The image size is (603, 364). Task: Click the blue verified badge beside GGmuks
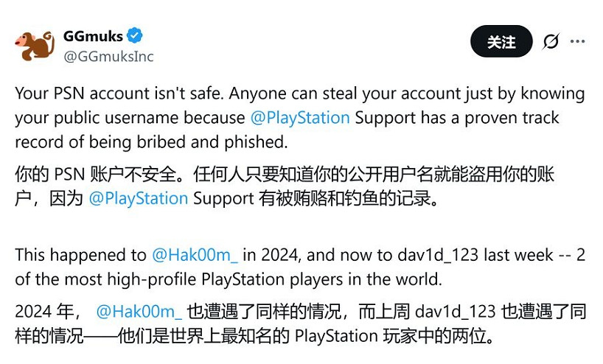134,35
